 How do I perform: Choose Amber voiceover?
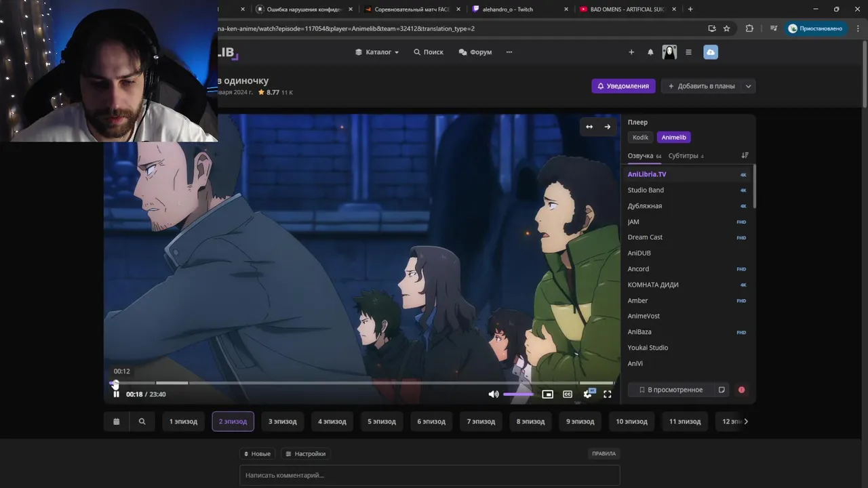pos(687,300)
